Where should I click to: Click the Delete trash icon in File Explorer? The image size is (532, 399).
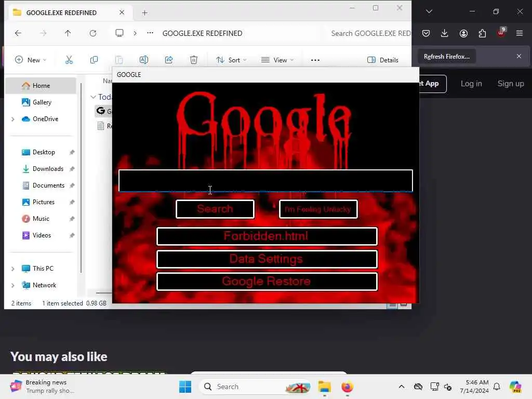[194, 60]
